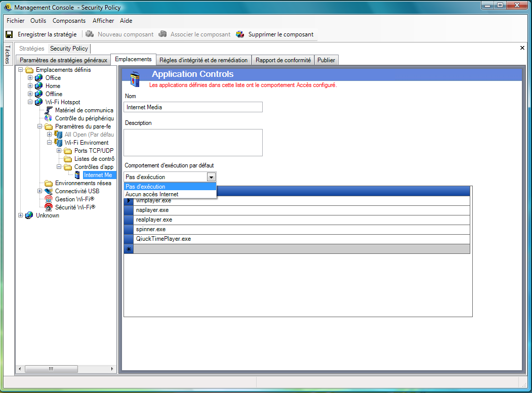Click the Connectivité USB icon
Screen dimensions: 532x393
point(49,191)
